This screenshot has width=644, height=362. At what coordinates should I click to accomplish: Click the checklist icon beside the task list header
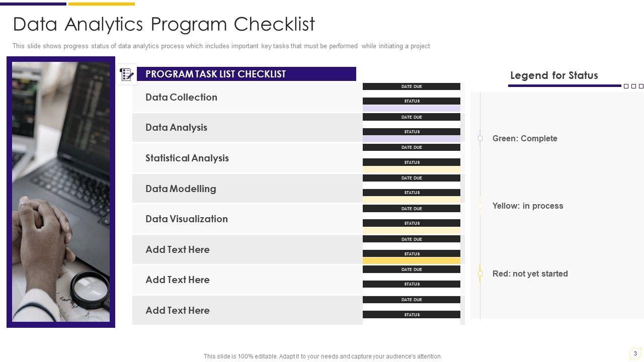127,75
